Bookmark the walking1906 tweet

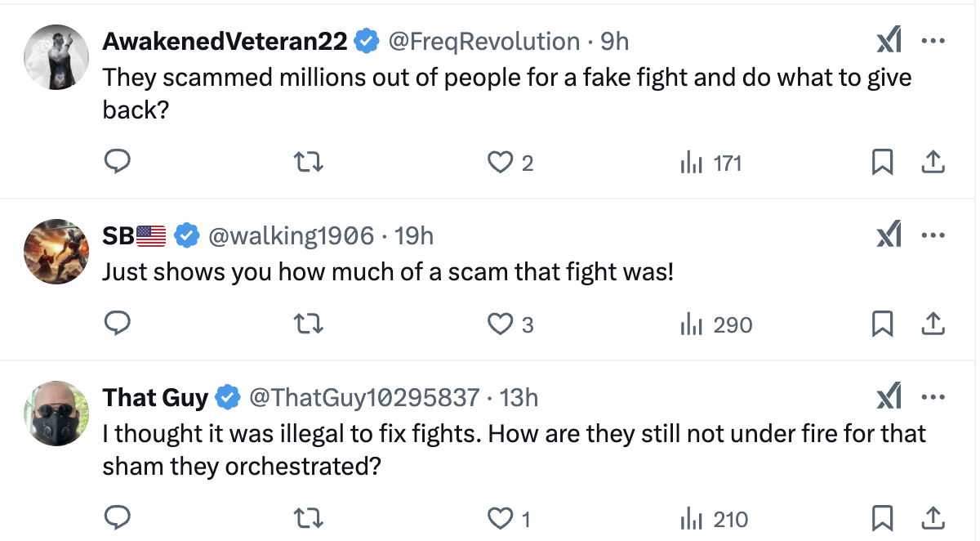[881, 324]
